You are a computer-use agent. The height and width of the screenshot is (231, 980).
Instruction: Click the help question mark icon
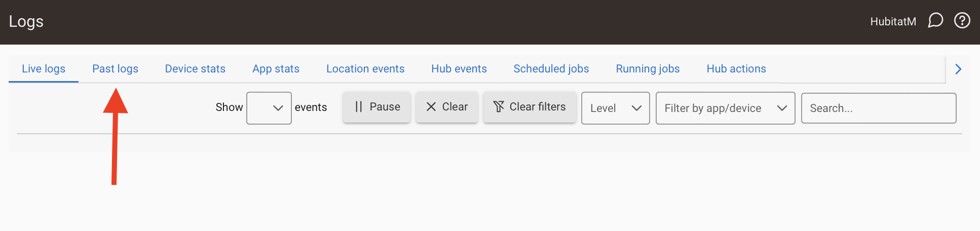962,21
